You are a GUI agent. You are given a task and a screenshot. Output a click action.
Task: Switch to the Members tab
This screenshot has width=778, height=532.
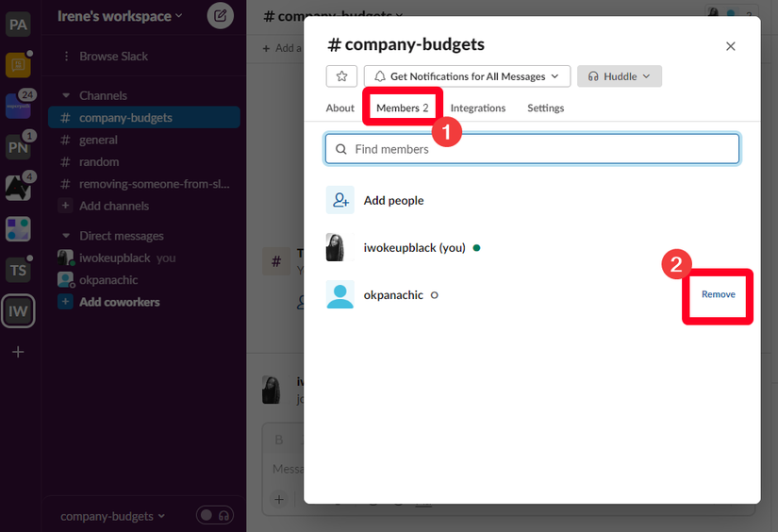point(402,108)
